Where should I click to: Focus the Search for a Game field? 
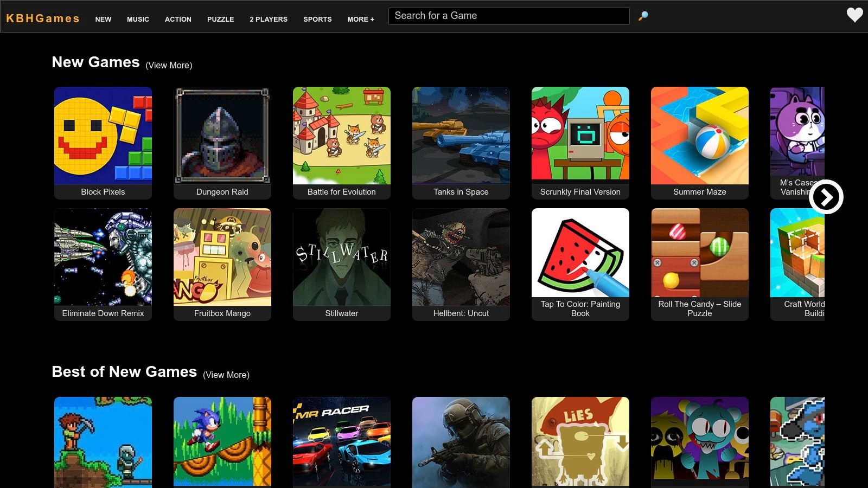(509, 16)
